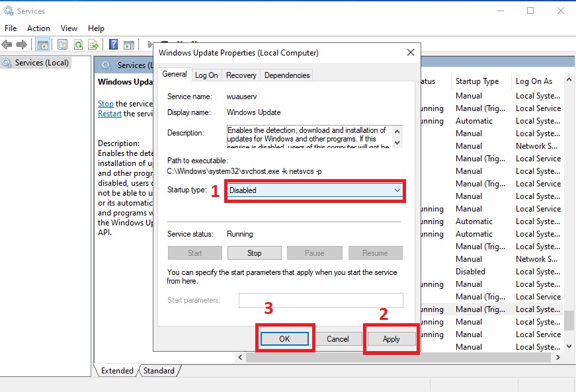Click the horizontal scrollbar left arrow

[x=240, y=357]
